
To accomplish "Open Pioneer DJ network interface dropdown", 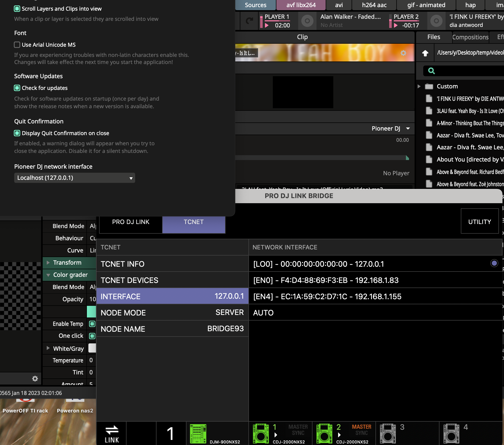I will coord(74,178).
